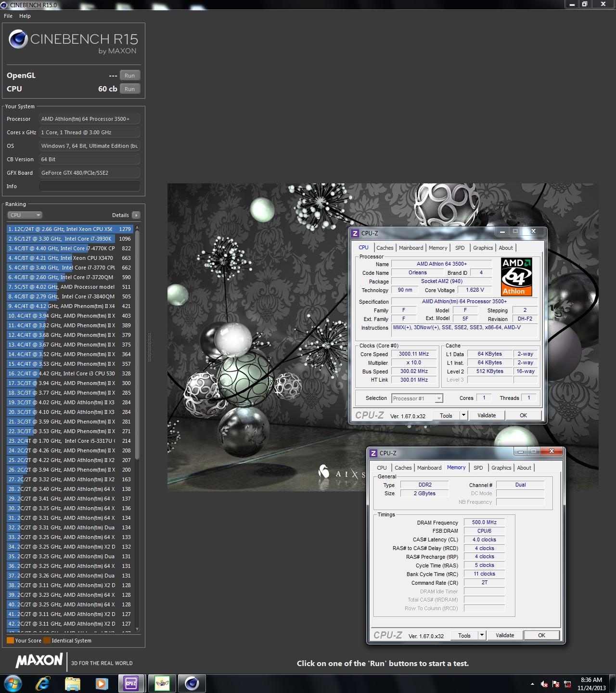Switch to Mainboard tab in upper CPU-Z
Viewport: 616px width, 693px height.
[411, 248]
